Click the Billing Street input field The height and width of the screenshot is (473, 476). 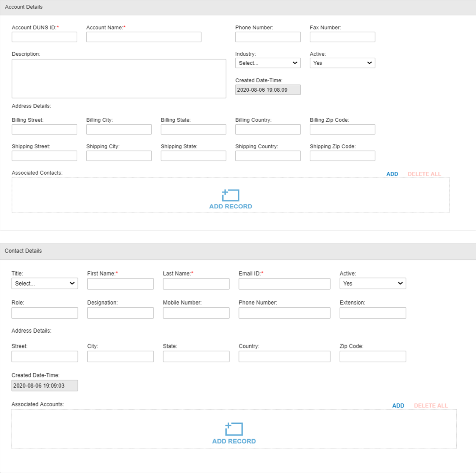tap(44, 129)
